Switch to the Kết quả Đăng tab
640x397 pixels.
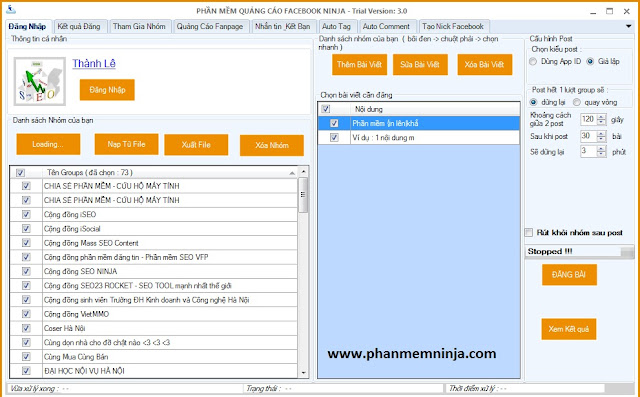(x=79, y=27)
